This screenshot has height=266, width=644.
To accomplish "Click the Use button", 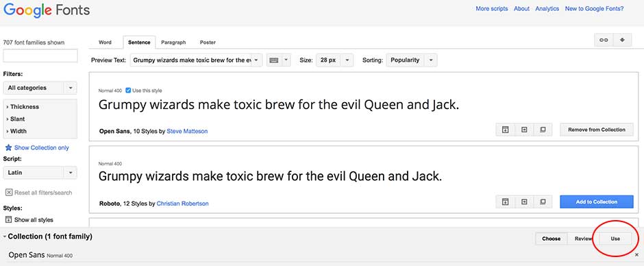I will click(x=615, y=239).
